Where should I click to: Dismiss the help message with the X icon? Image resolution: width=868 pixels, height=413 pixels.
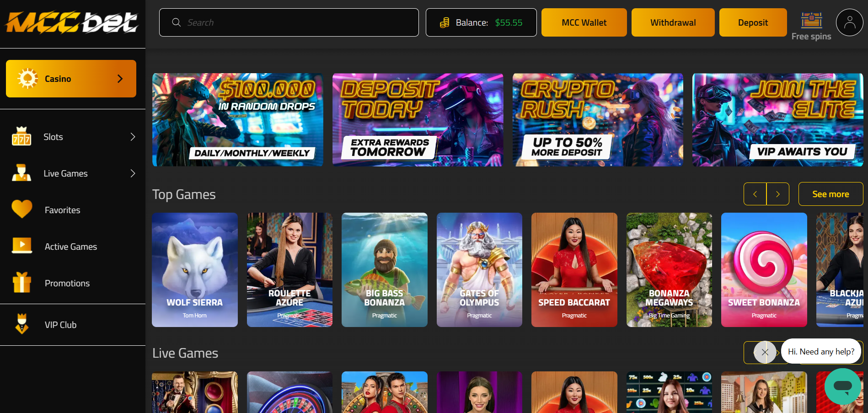[x=765, y=352]
